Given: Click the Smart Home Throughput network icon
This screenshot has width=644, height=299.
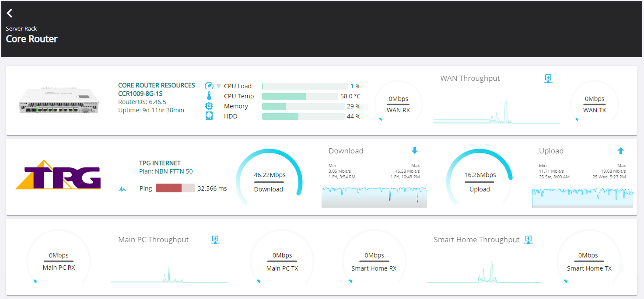Looking at the screenshot, I should click(528, 240).
